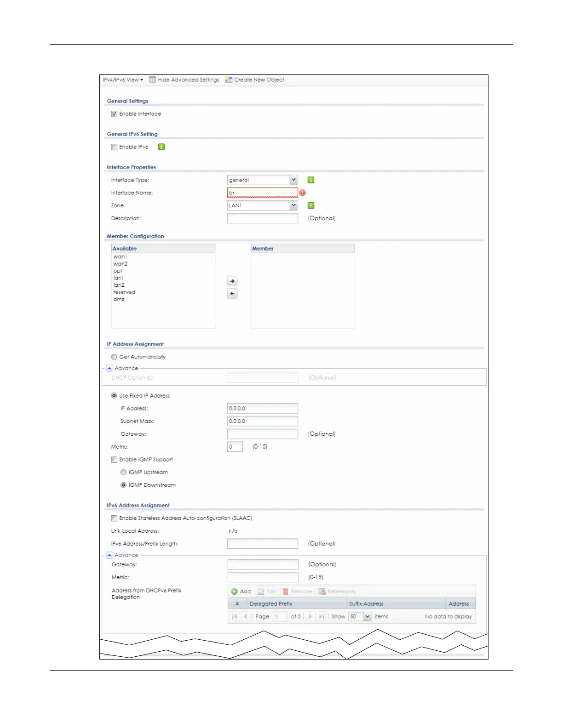Remove member using the left arrow button
The height and width of the screenshot is (728, 563).
pyautogui.click(x=232, y=294)
